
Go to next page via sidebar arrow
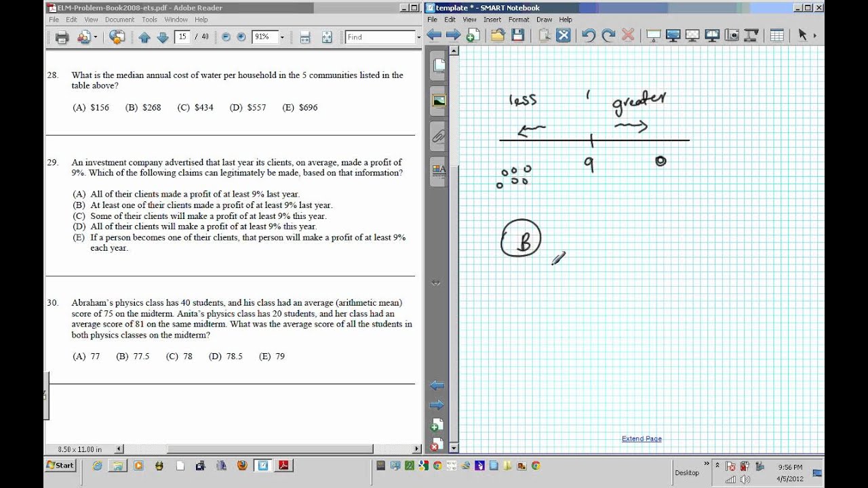click(437, 405)
